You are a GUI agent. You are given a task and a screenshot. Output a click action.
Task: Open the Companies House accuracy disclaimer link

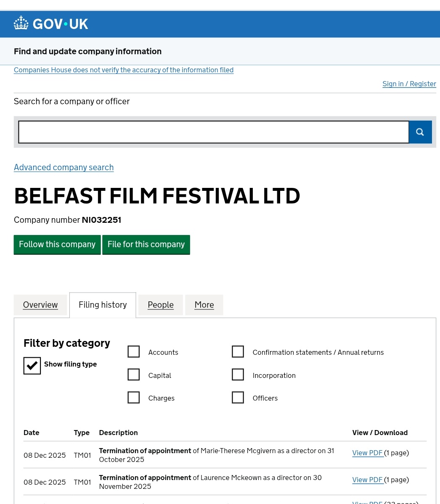pyautogui.click(x=124, y=70)
